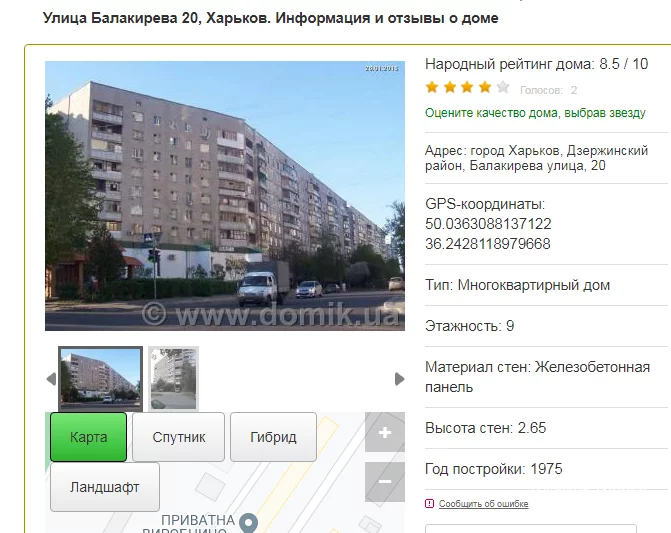Screen dimensions: 671x533
Task: Click the error report exclamation icon
Action: (x=429, y=503)
